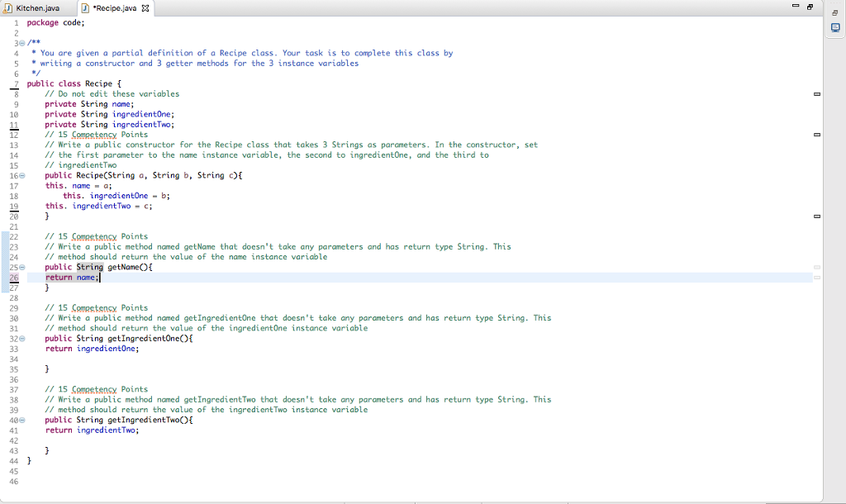Click the restore fast view icon on right edge

(x=834, y=12)
